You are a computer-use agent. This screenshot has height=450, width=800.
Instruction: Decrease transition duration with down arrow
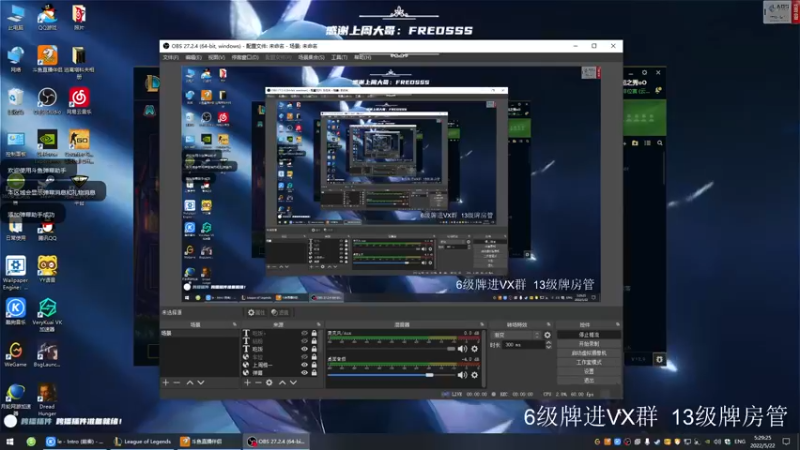pos(548,347)
